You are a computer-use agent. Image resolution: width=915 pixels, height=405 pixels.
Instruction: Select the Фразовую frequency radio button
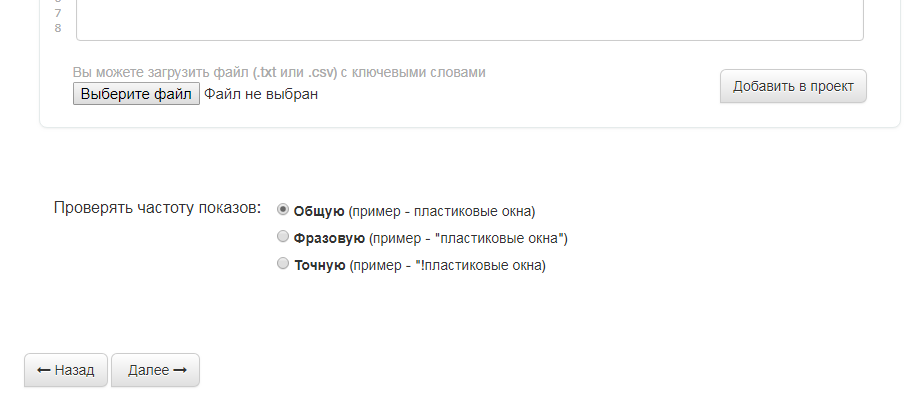tap(283, 237)
